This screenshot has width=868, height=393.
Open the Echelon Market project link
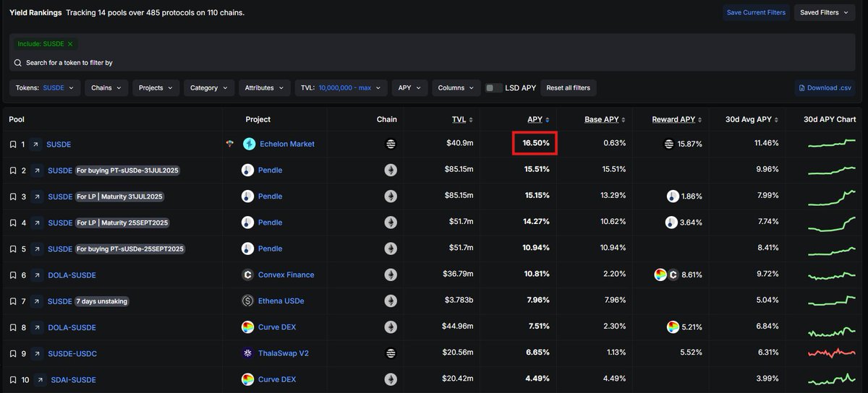click(x=288, y=144)
